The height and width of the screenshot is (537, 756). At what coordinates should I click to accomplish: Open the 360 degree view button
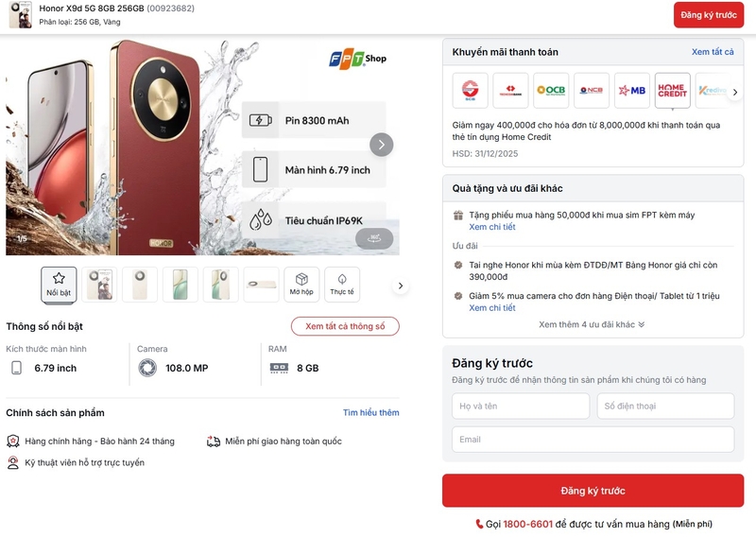374,238
